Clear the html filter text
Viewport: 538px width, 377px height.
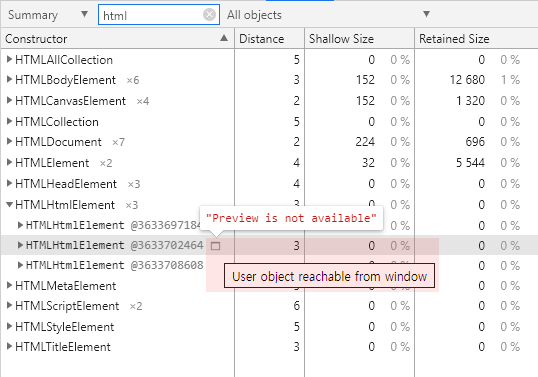[x=209, y=15]
